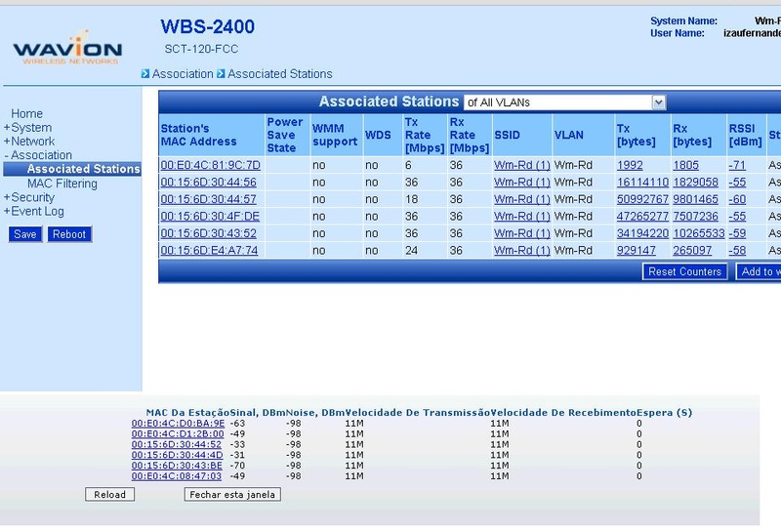Click the 'User Name:' label
Image resolution: width=781 pixels, height=532 pixels.
[678, 33]
